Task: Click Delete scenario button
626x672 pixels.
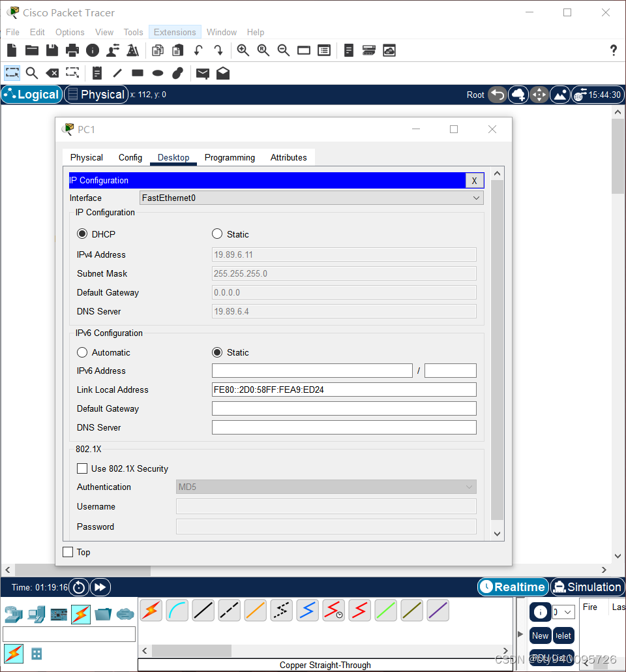Action: point(563,635)
